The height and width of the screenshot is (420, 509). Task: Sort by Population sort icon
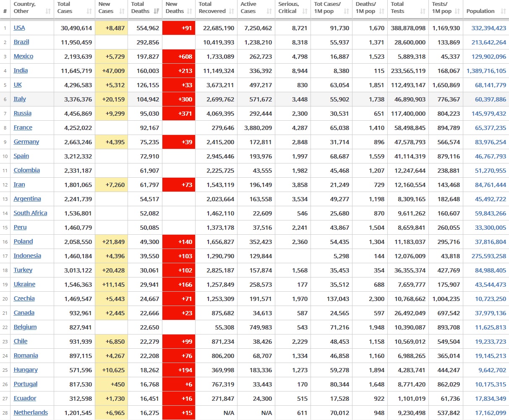pyautogui.click(x=503, y=11)
